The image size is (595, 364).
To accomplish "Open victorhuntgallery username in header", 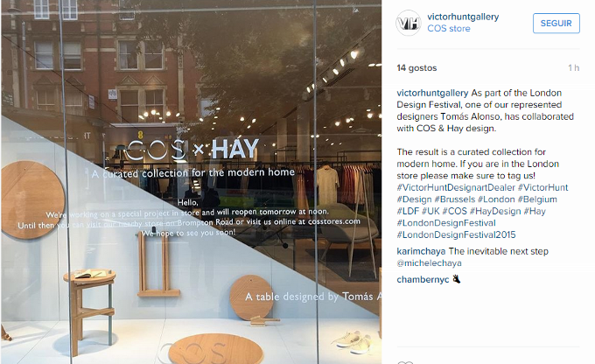I will (x=463, y=17).
